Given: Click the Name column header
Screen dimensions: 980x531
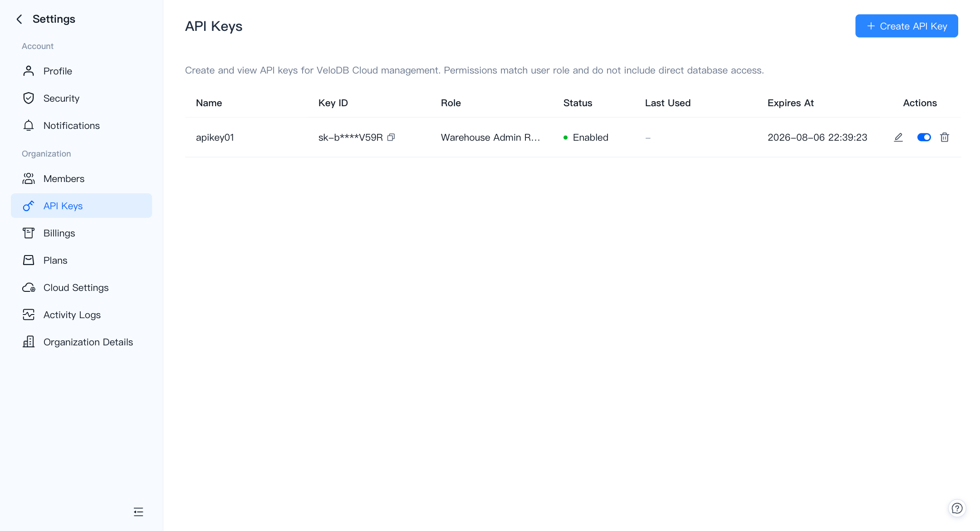Looking at the screenshot, I should [209, 103].
